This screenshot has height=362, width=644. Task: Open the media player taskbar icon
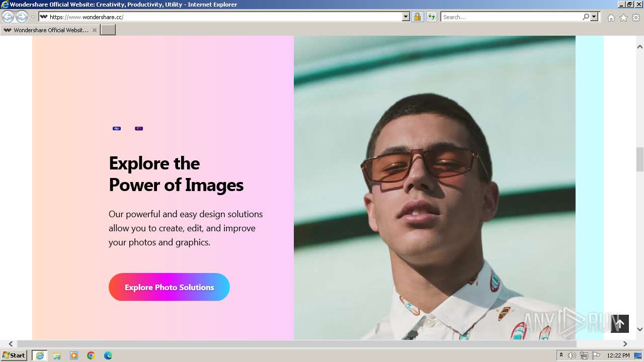74,355
